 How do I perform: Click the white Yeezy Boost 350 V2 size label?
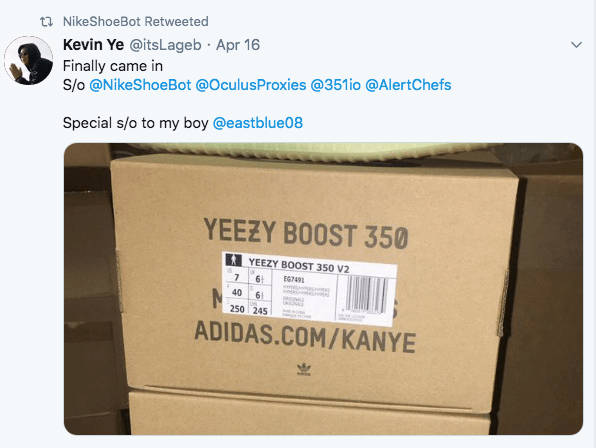pos(309,290)
